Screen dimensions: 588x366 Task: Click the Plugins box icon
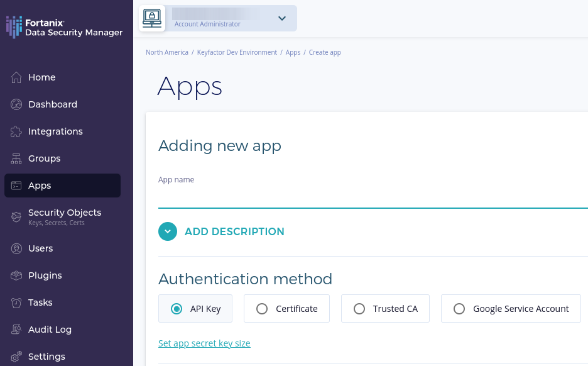16,275
